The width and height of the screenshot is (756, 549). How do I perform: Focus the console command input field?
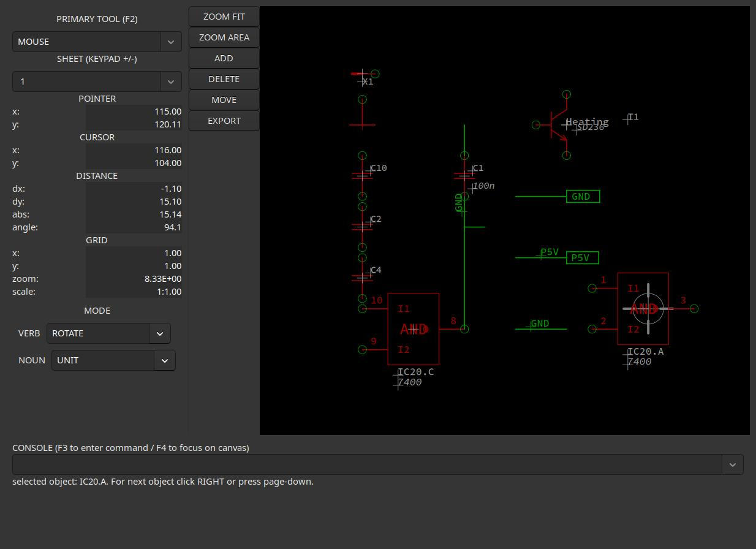coord(366,464)
